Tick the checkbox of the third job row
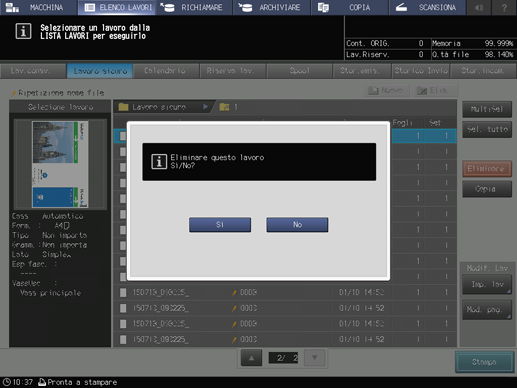Viewport: 517px width, 388px height. click(123, 167)
